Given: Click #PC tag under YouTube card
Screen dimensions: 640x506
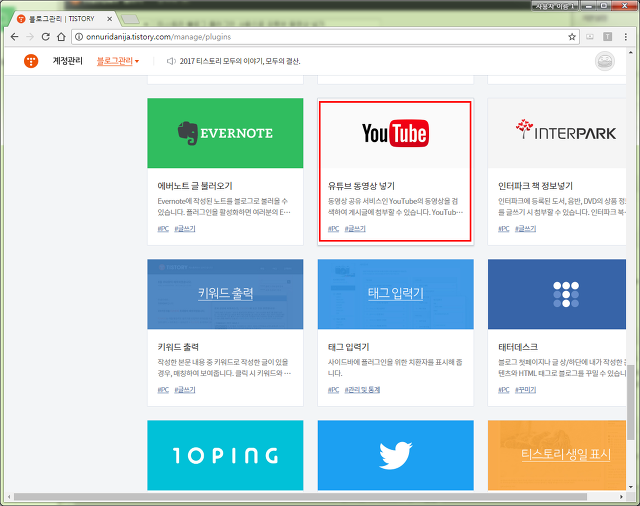Looking at the screenshot, I should 333,229.
